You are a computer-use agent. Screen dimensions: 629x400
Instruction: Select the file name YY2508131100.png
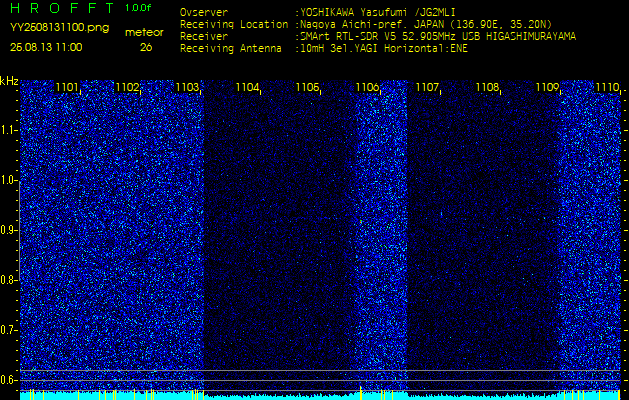tap(59, 28)
